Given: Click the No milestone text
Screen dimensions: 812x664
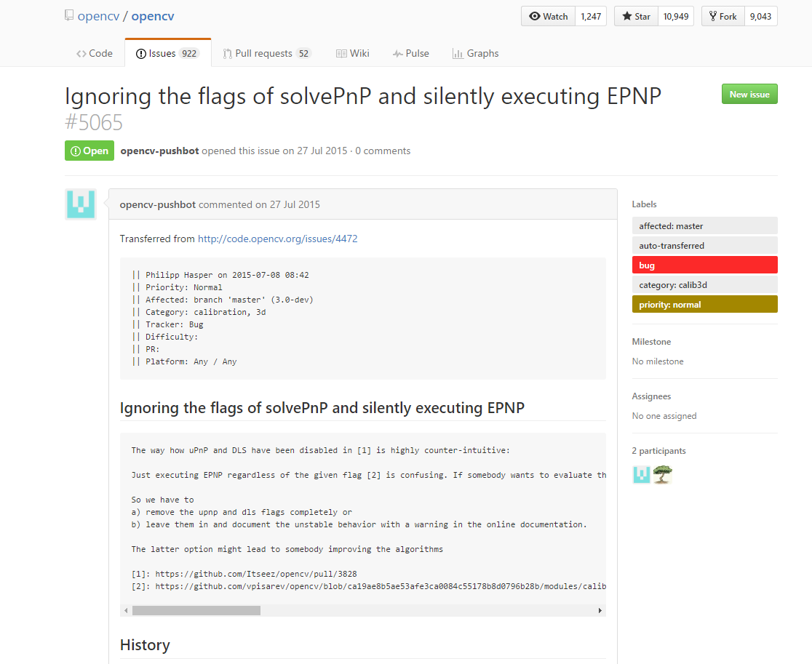Looking at the screenshot, I should (x=658, y=361).
